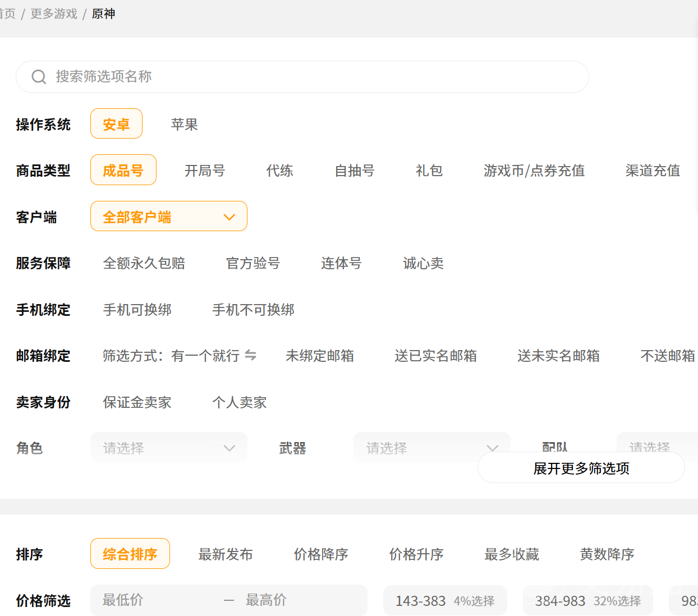Filter by 手机可换绑 option
Image resolution: width=698 pixels, height=616 pixels.
[137, 310]
